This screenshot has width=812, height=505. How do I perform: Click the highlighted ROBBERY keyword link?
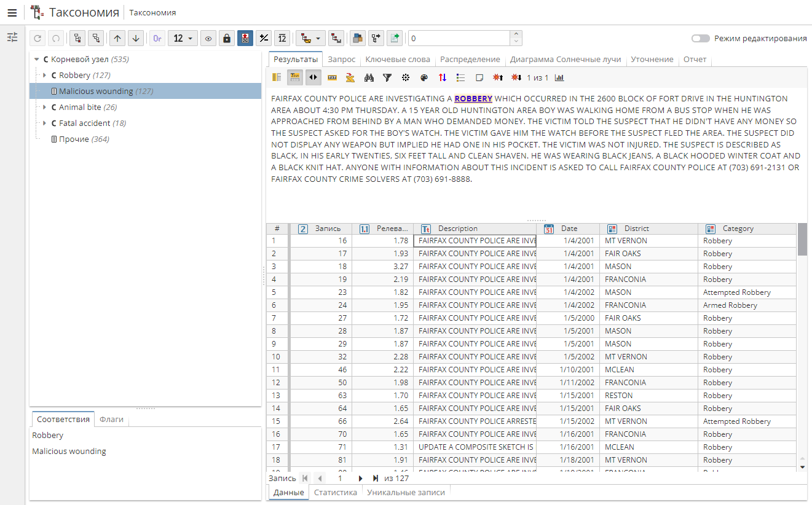coord(473,98)
